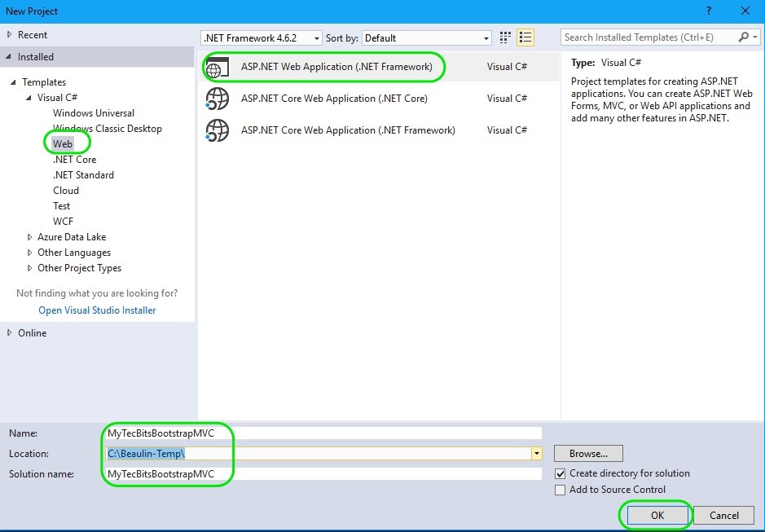
Task: Open the search options dropdown arrow
Action: click(755, 37)
